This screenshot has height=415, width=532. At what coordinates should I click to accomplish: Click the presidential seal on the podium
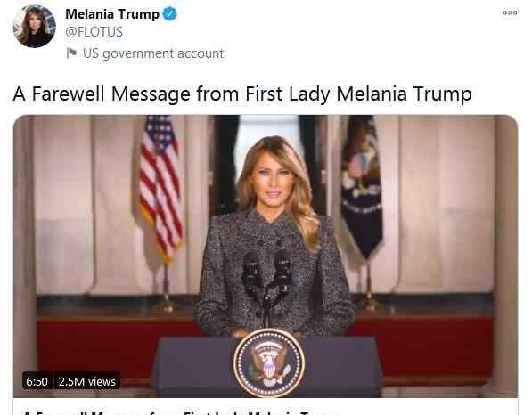(x=269, y=362)
